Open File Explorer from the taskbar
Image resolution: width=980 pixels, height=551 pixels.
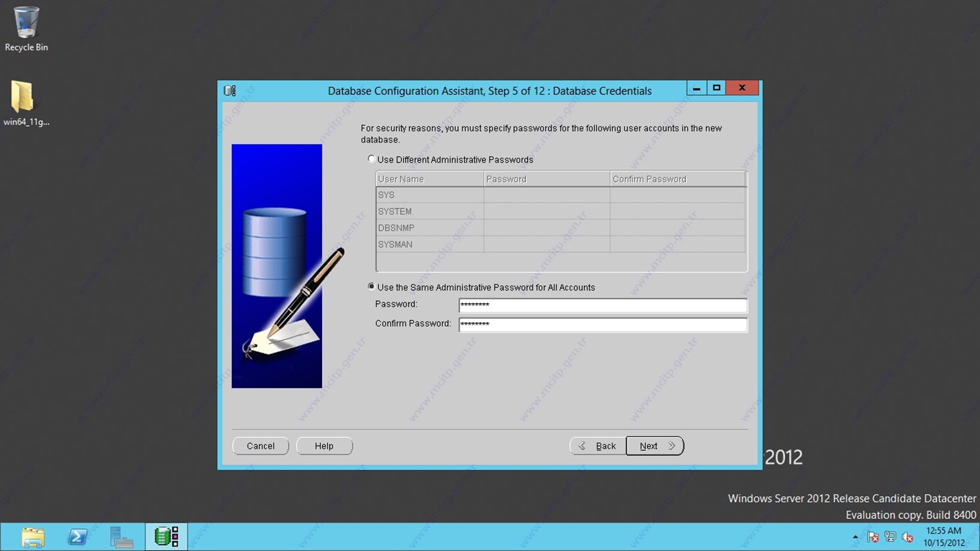[33, 537]
